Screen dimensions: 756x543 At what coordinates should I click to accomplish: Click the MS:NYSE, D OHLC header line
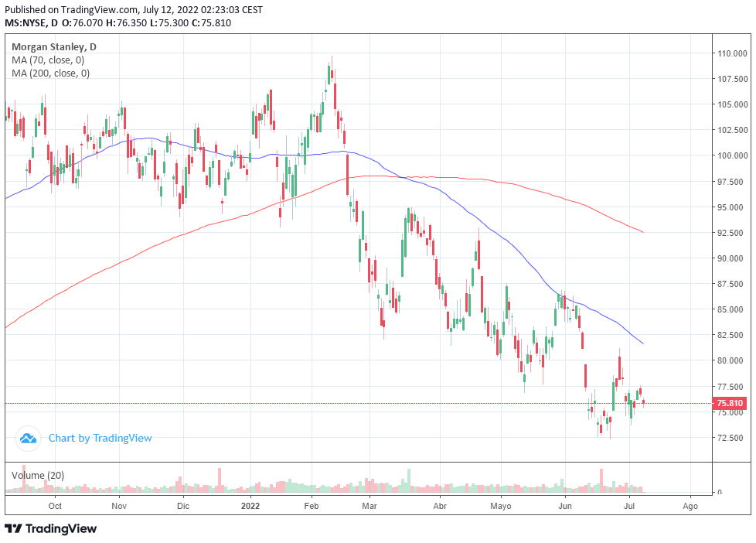click(x=118, y=22)
